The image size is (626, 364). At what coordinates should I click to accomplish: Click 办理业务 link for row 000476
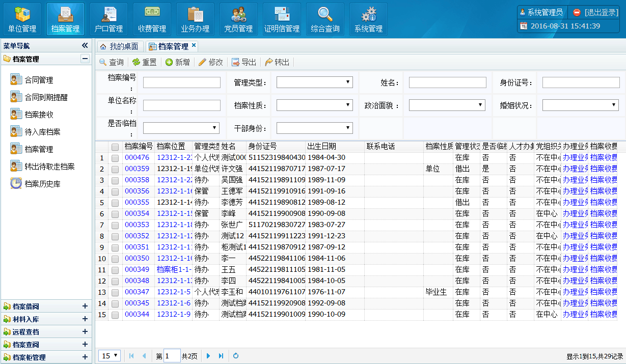pos(576,157)
